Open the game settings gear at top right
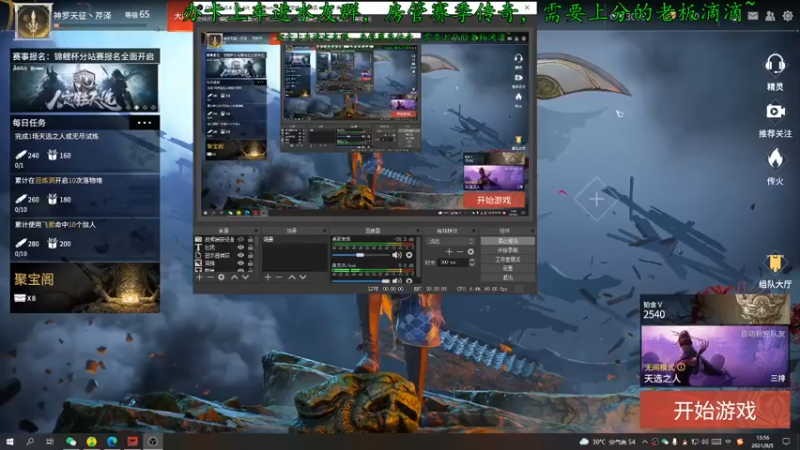The height and width of the screenshot is (450, 800). coord(788,16)
